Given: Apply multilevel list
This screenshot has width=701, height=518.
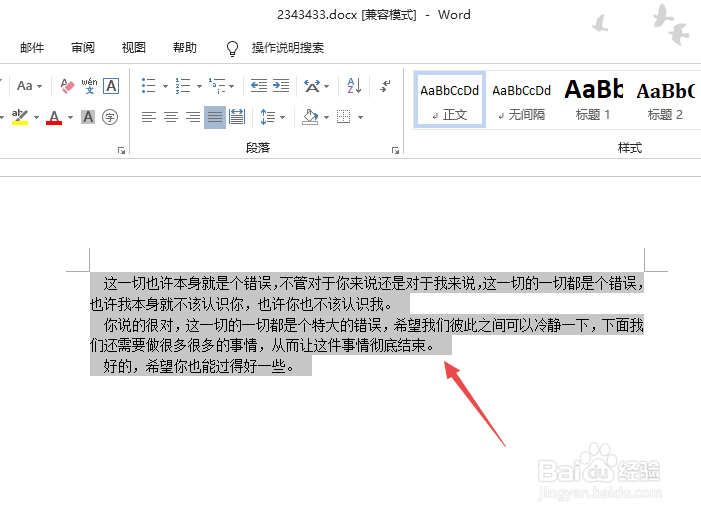Looking at the screenshot, I should click(x=217, y=85).
